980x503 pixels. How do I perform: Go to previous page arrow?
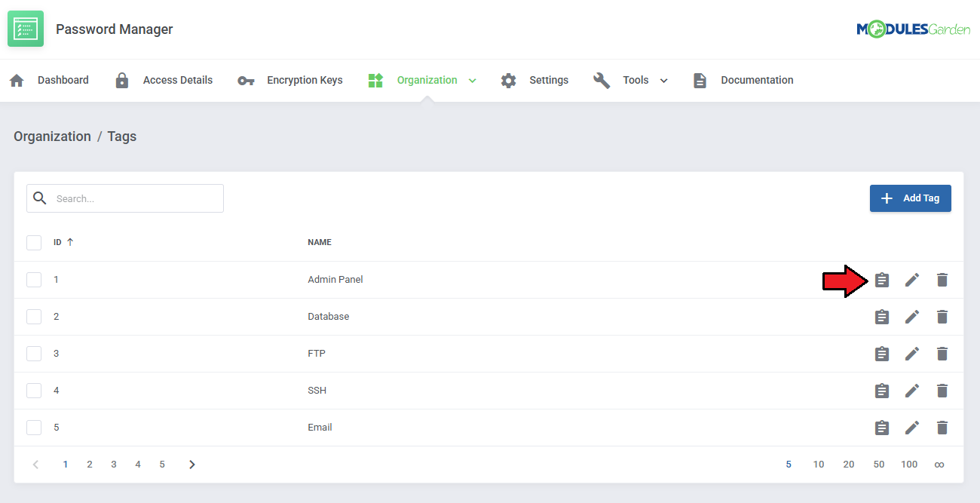click(35, 465)
